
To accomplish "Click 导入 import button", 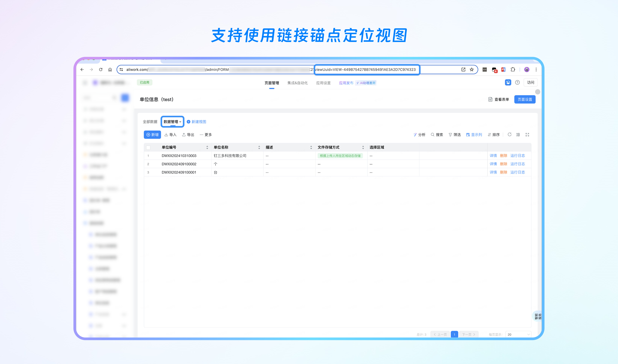I will (x=170, y=135).
